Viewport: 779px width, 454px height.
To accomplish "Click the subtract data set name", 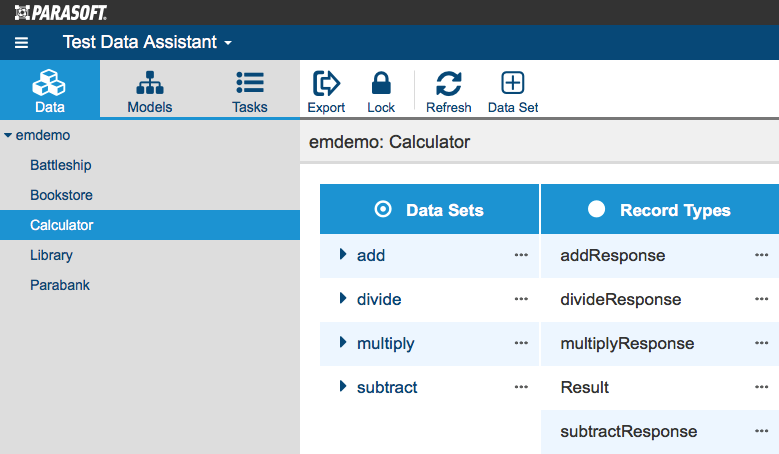I will [x=387, y=387].
